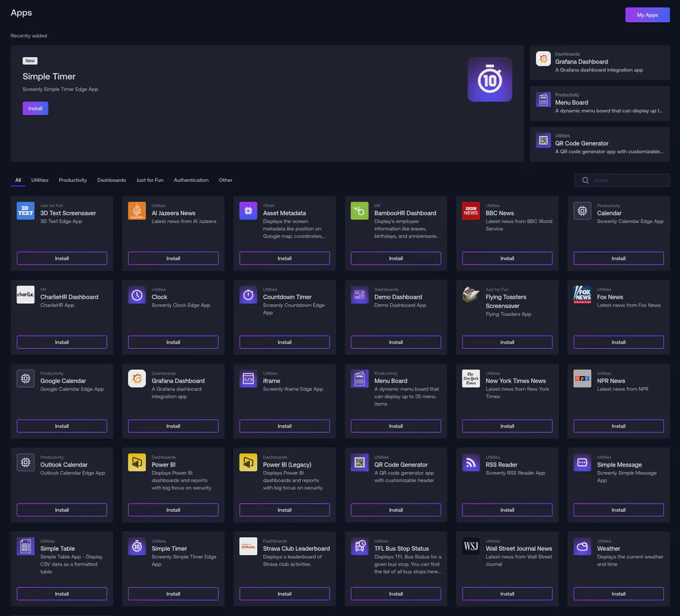Select the NPR News app icon
680x616 pixels.
(x=582, y=378)
